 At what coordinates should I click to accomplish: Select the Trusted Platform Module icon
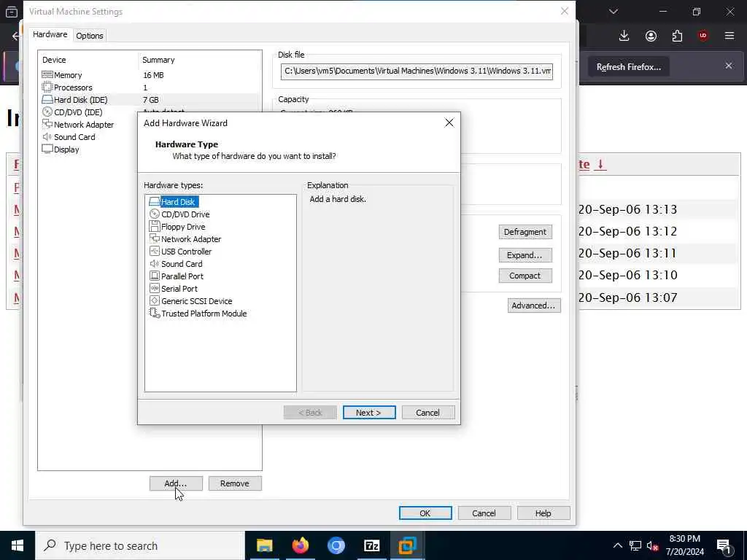click(155, 314)
